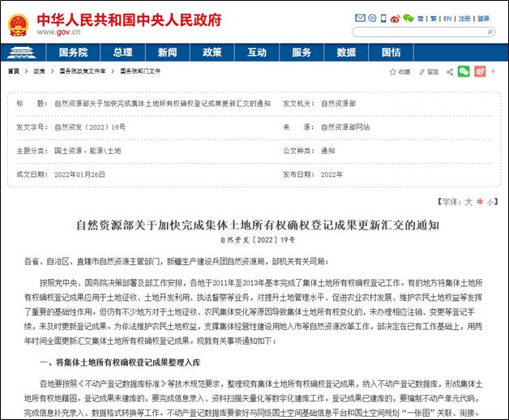Share via red Weibo square button
This screenshot has height=420, width=509.
coord(480,71)
